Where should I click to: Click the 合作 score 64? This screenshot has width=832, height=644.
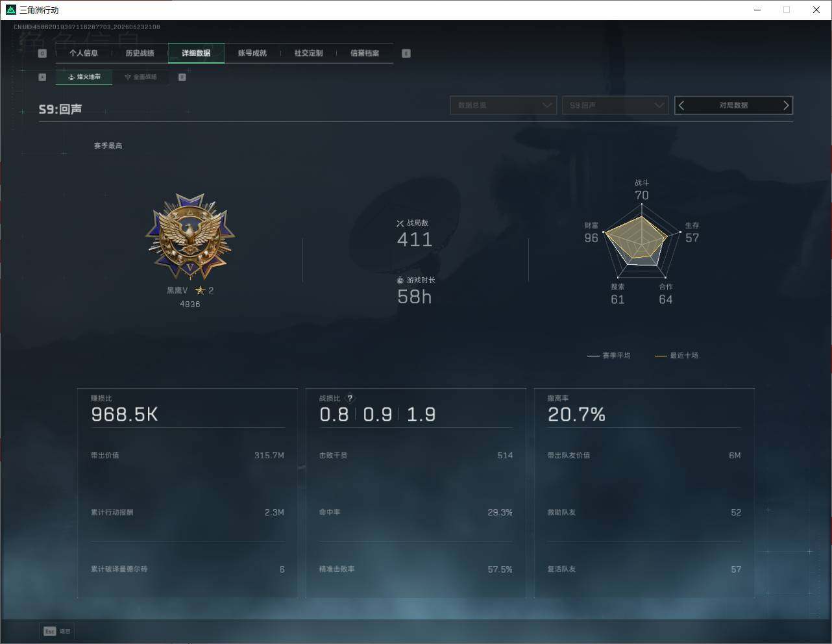[666, 300]
